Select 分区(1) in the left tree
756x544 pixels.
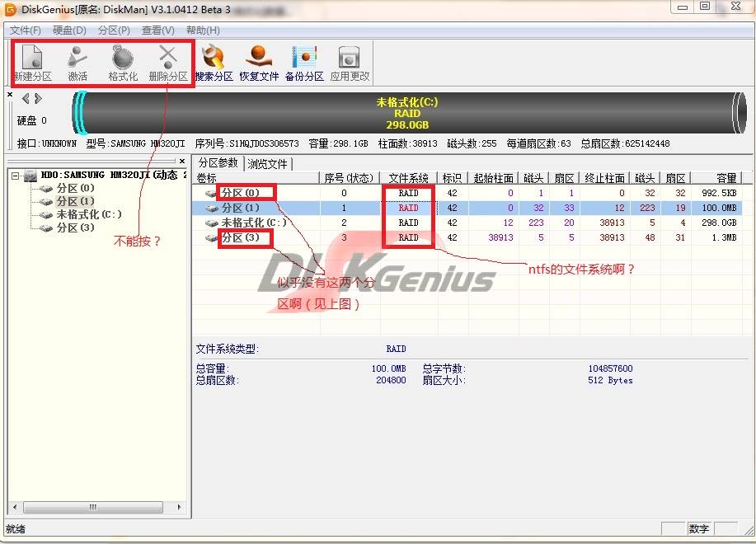(75, 201)
